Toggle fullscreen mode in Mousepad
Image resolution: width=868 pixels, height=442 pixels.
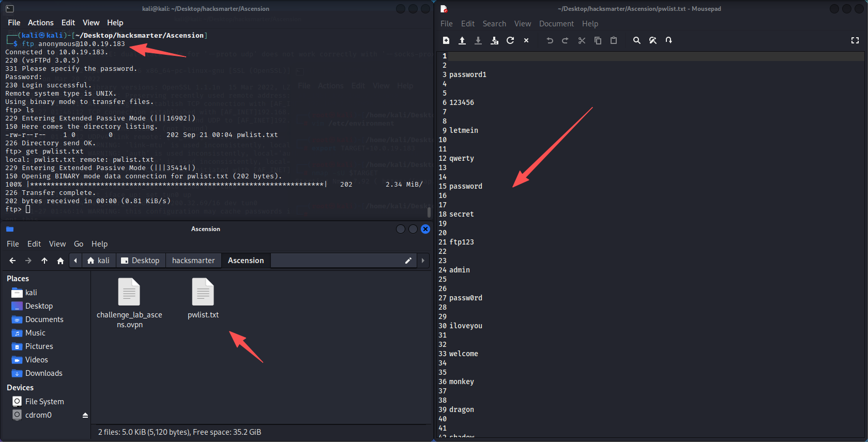pos(855,40)
